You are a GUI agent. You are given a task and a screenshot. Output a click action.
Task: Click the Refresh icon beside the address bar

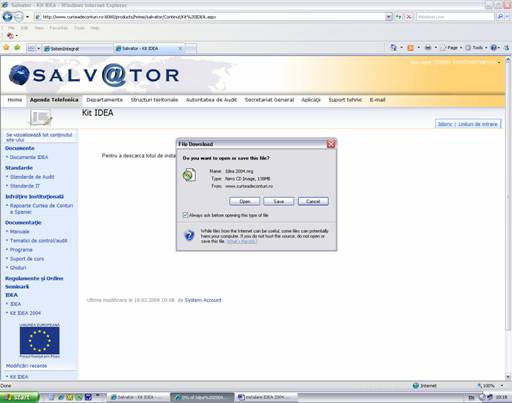point(398,16)
